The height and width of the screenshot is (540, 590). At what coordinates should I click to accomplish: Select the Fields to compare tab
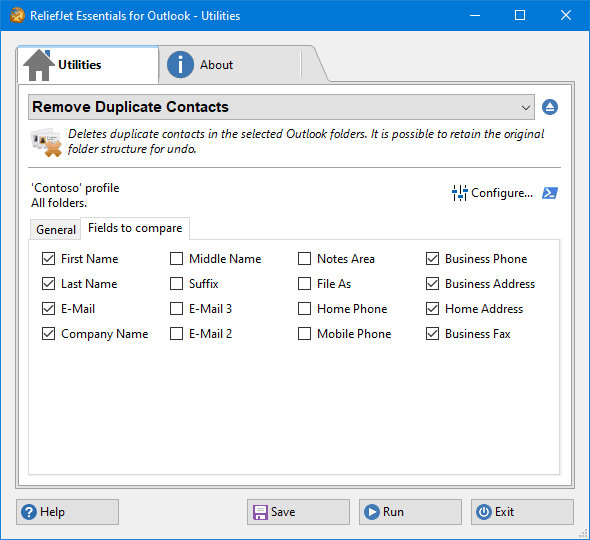tap(135, 228)
